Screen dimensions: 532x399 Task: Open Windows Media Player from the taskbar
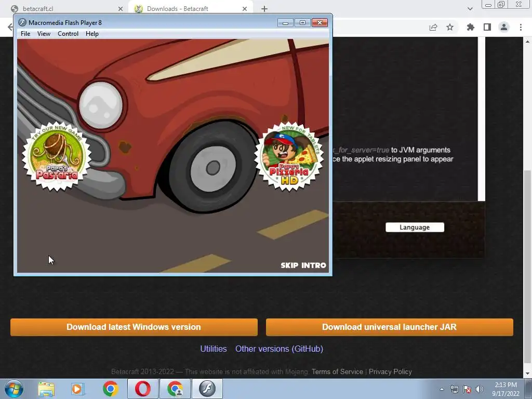[77, 389]
